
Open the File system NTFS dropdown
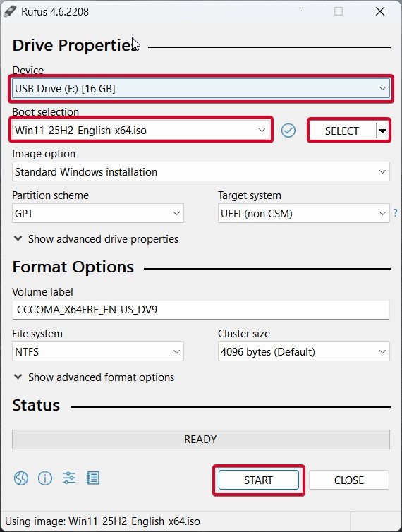tap(98, 351)
